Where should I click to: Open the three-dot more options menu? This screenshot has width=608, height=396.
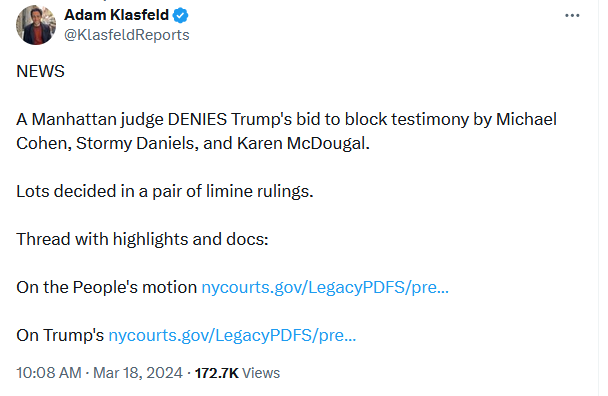pos(572,16)
